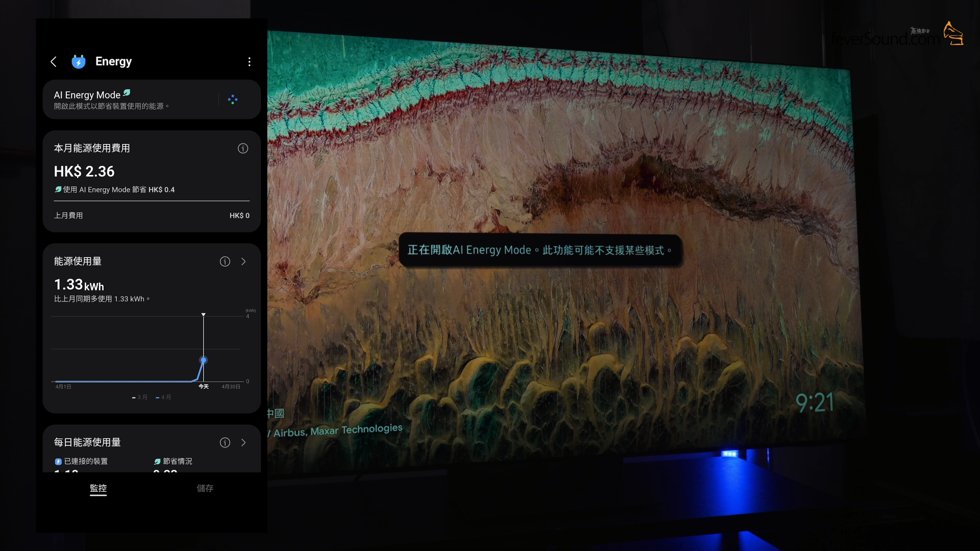Viewport: 980px width, 551px height.
Task: Open the three-dot more options menu
Action: point(249,62)
